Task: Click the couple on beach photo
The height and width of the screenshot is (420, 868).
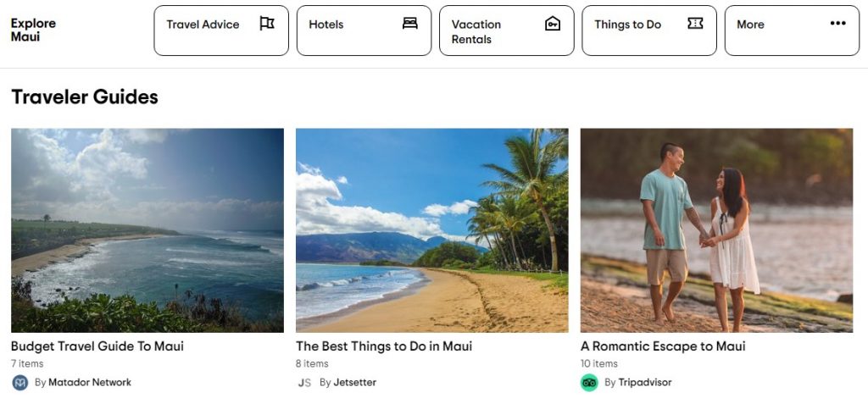Action: pos(716,229)
